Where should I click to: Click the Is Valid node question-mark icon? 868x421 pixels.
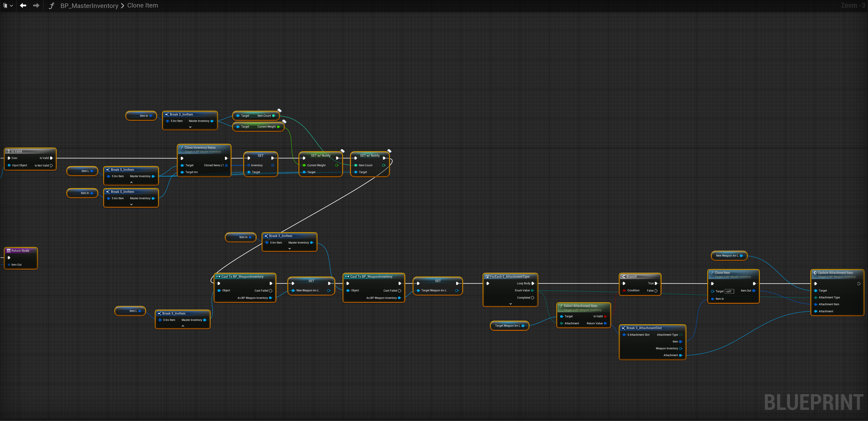9,151
